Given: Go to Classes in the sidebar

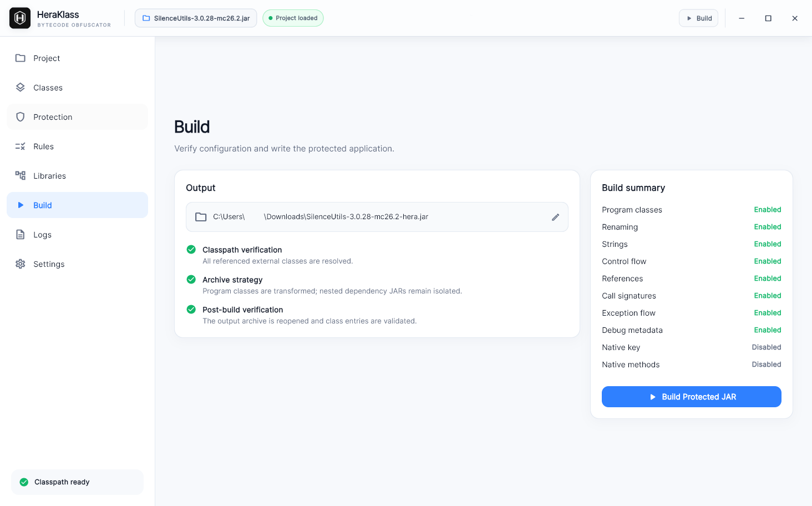Looking at the screenshot, I should (77, 88).
